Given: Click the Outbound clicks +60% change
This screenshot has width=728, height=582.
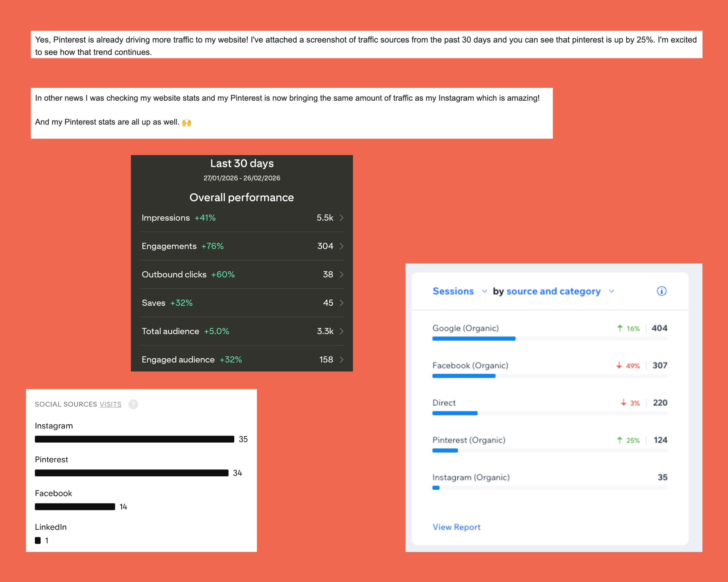Looking at the screenshot, I should coord(223,274).
